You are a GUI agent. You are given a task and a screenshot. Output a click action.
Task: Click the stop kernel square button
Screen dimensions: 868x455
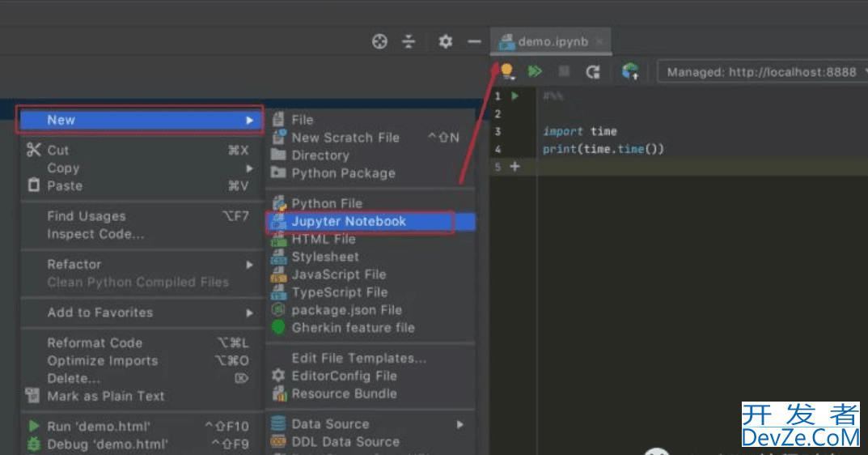[564, 71]
